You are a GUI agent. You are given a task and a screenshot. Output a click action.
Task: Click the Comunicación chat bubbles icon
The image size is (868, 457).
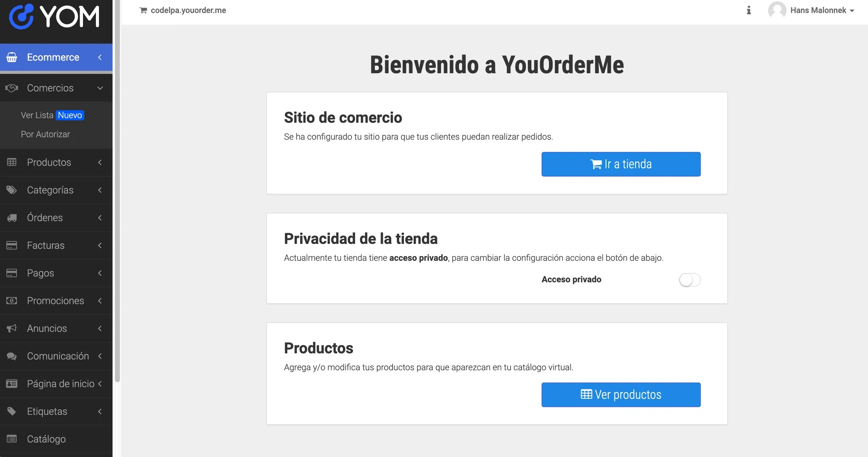point(12,356)
